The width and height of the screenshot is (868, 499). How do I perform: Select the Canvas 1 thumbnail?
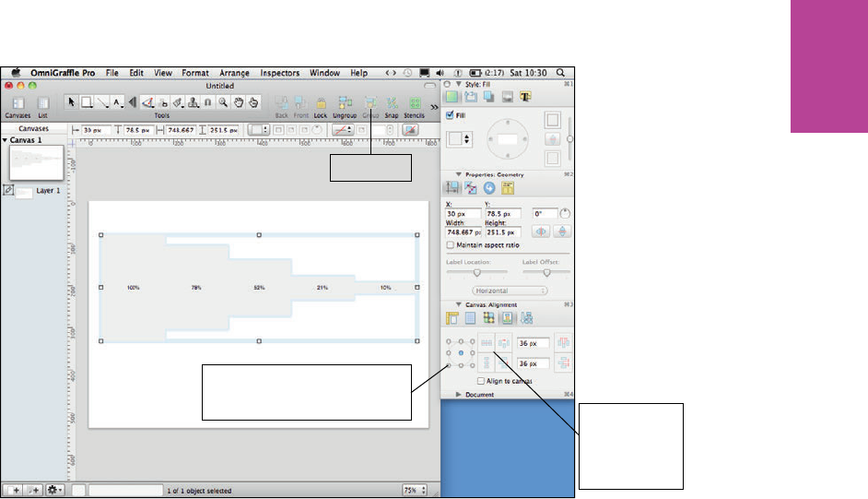37,163
